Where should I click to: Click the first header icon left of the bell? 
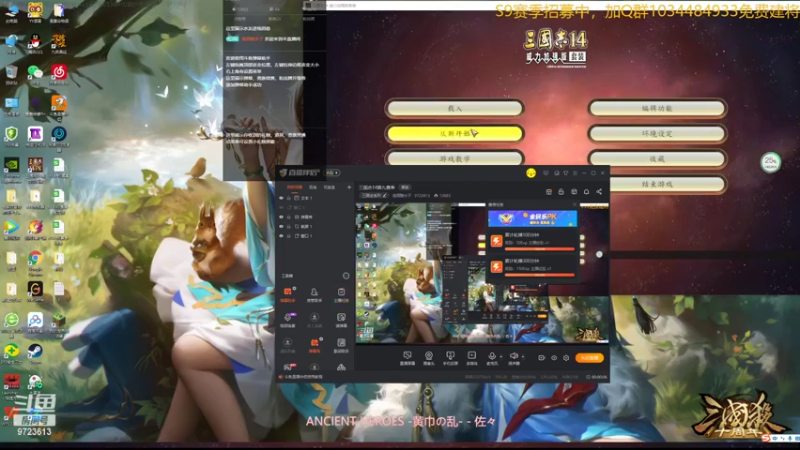[549, 191]
